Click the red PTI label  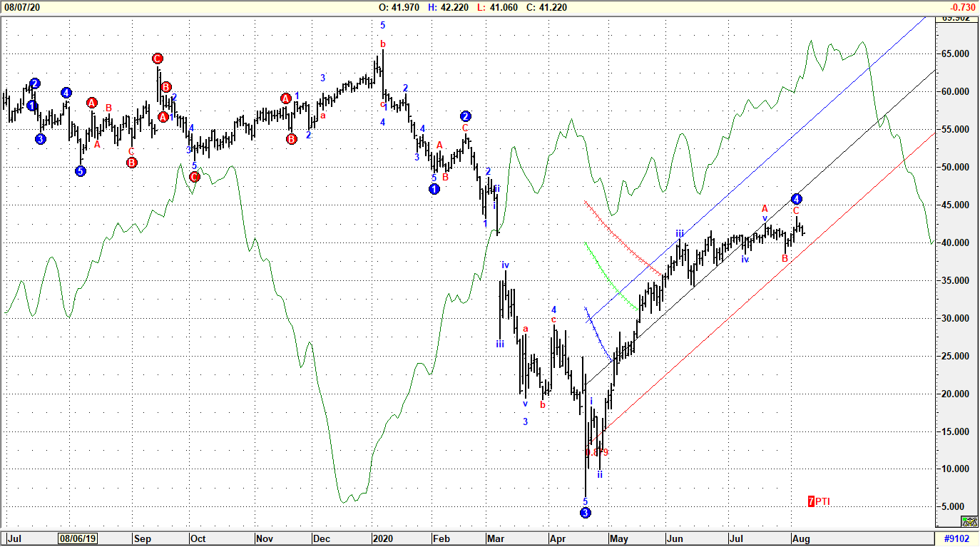tap(822, 501)
